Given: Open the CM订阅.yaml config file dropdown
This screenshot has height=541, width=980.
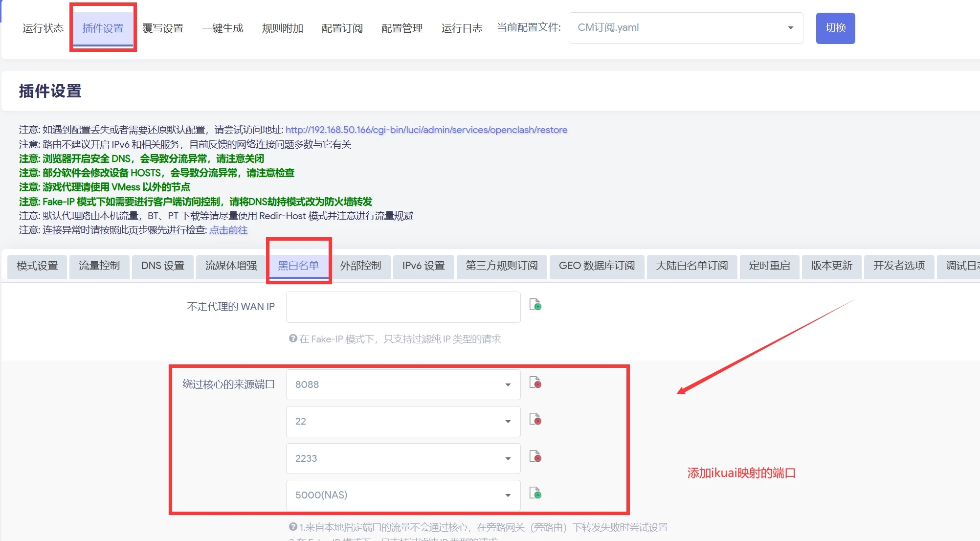Looking at the screenshot, I should (x=685, y=28).
